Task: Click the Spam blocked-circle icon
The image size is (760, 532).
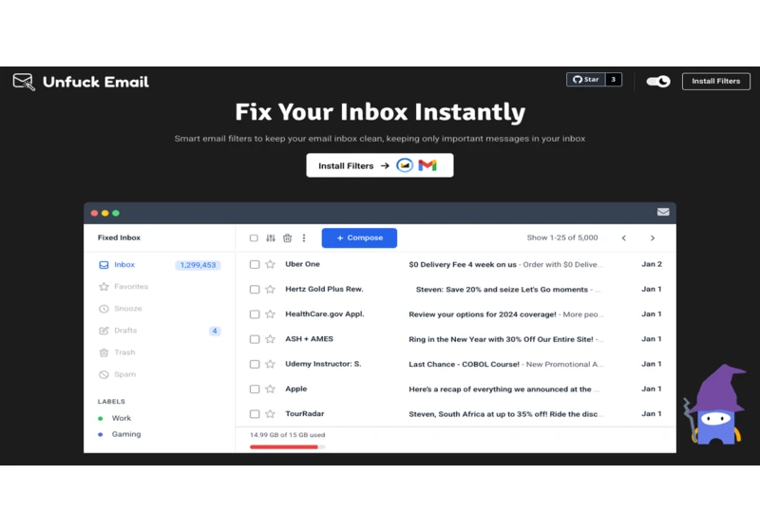Action: click(104, 374)
